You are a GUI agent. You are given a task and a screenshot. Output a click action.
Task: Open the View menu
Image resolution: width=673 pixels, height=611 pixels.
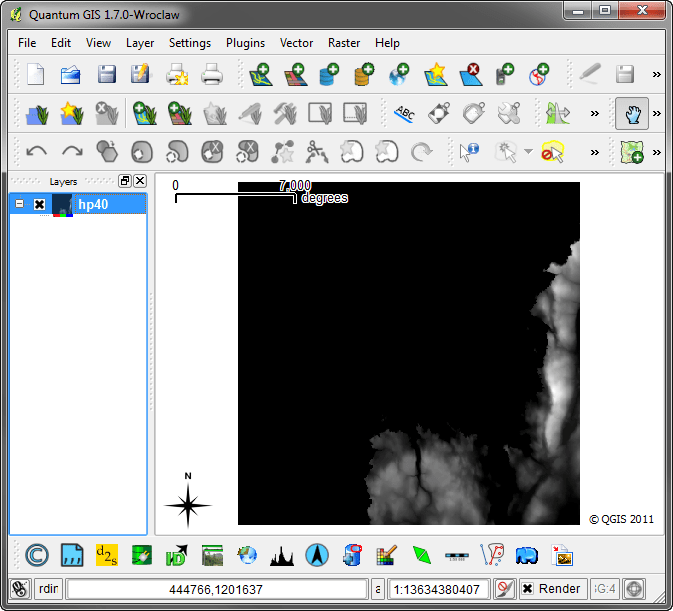98,43
